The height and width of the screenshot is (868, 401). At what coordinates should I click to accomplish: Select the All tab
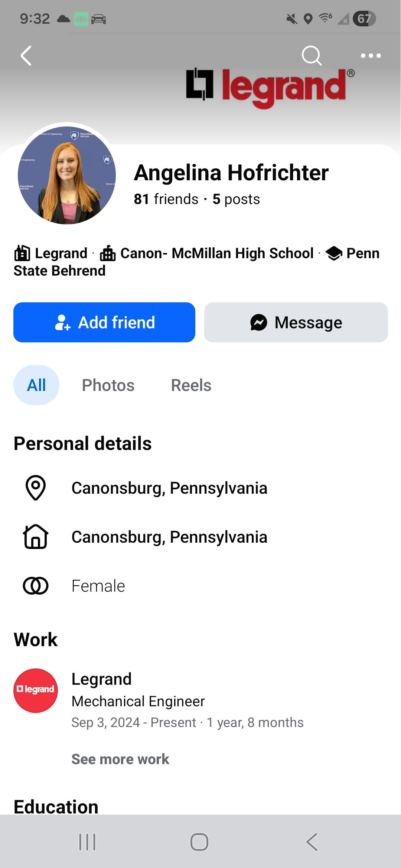[x=36, y=385]
